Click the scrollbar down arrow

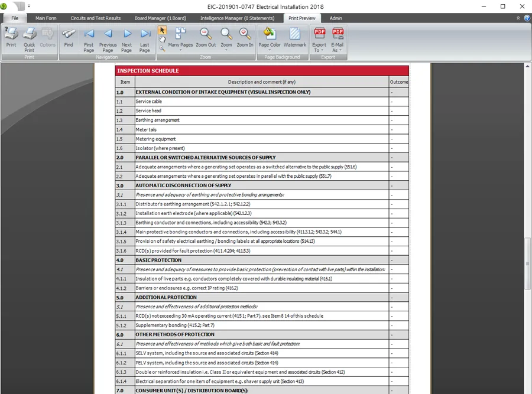tap(528, 390)
